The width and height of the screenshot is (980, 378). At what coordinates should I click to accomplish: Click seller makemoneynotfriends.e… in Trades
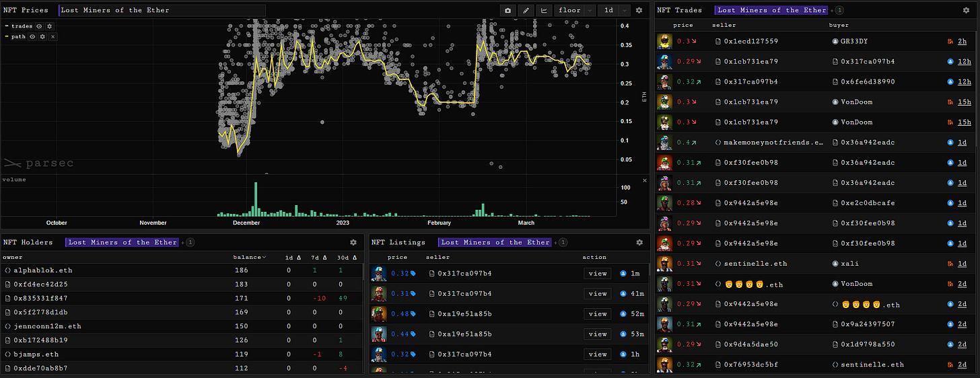[x=774, y=142]
